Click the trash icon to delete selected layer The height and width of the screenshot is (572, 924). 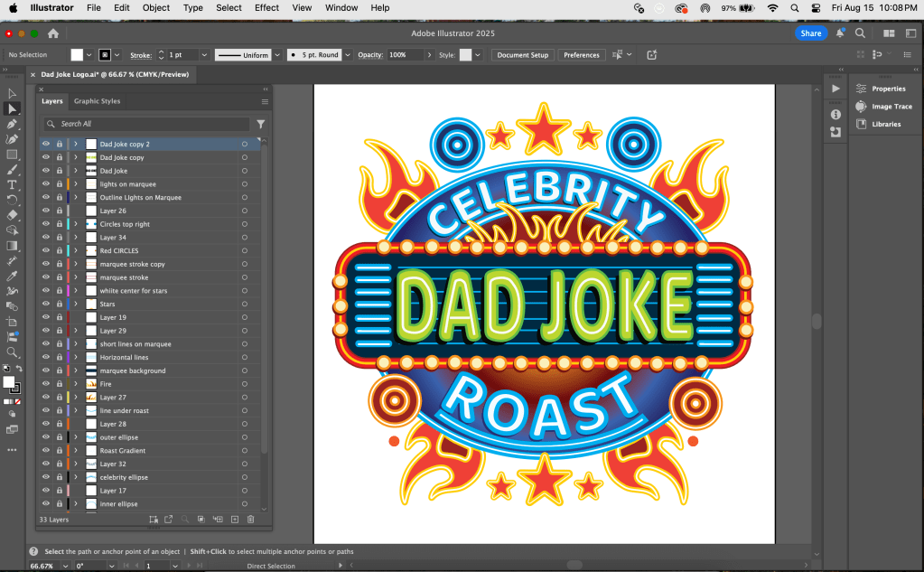251,520
